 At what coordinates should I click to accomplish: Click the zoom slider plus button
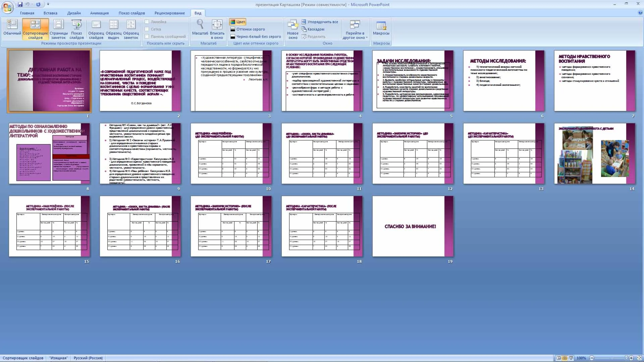[631, 358]
